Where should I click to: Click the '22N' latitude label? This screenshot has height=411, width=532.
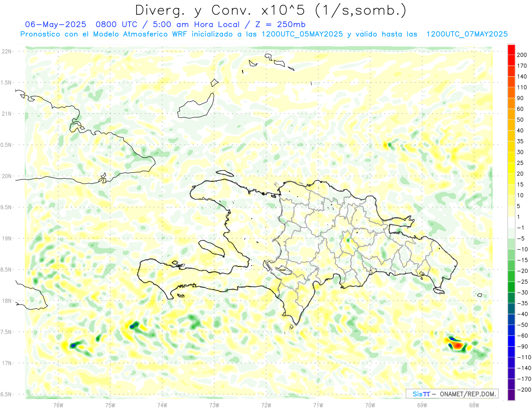pos(7,51)
